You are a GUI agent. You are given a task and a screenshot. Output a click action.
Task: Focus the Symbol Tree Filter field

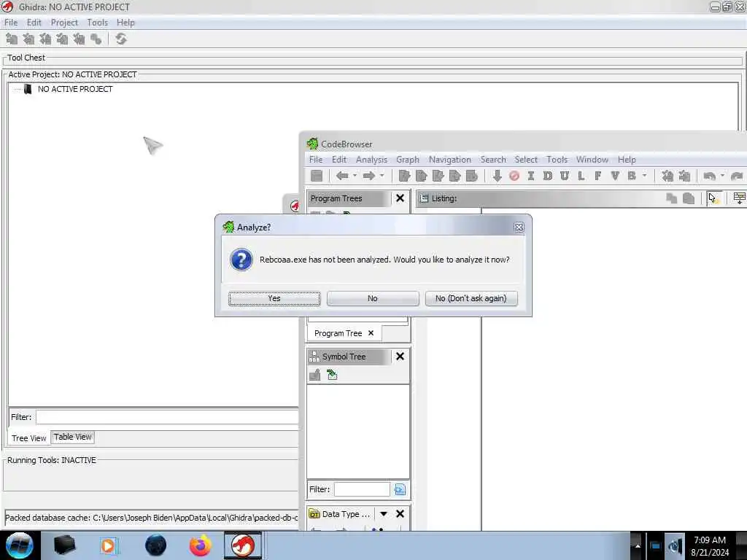[362, 489]
